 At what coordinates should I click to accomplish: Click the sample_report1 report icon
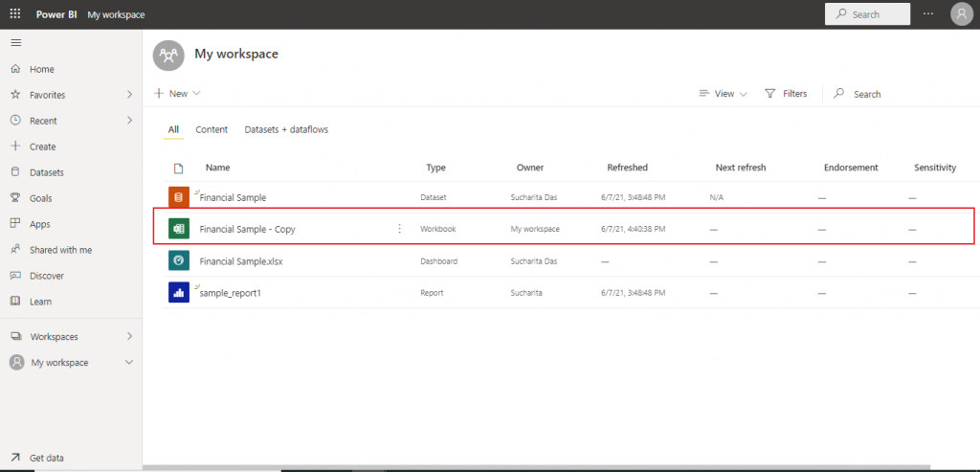(x=177, y=292)
